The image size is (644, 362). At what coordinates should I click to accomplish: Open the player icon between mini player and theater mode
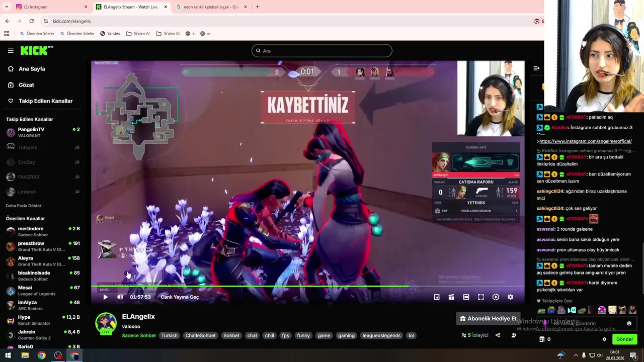pyautogui.click(x=451, y=297)
